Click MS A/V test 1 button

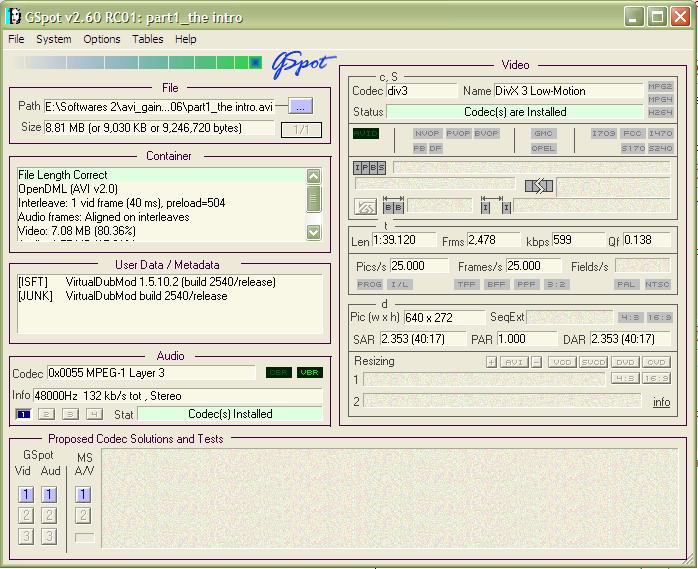[83, 494]
